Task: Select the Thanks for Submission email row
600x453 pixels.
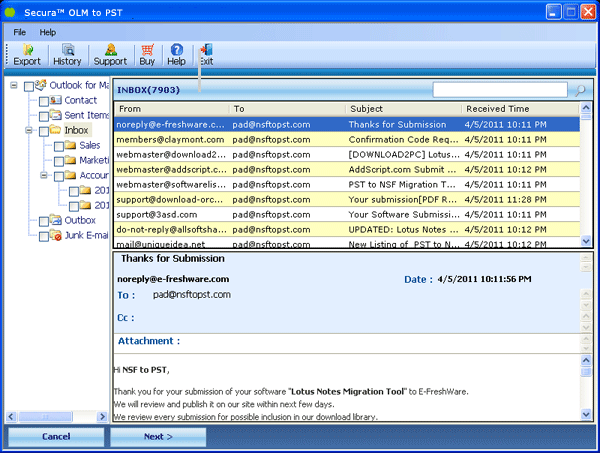Action: (347, 125)
